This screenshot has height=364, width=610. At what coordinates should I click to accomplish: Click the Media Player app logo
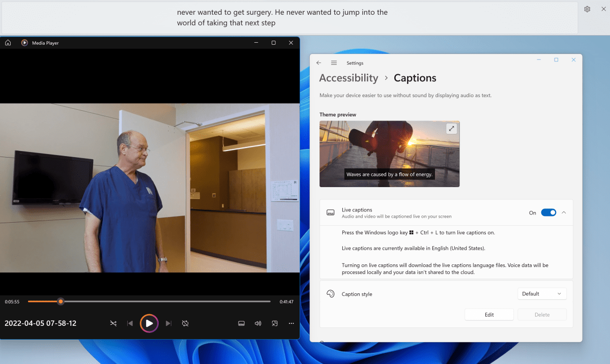pos(24,43)
